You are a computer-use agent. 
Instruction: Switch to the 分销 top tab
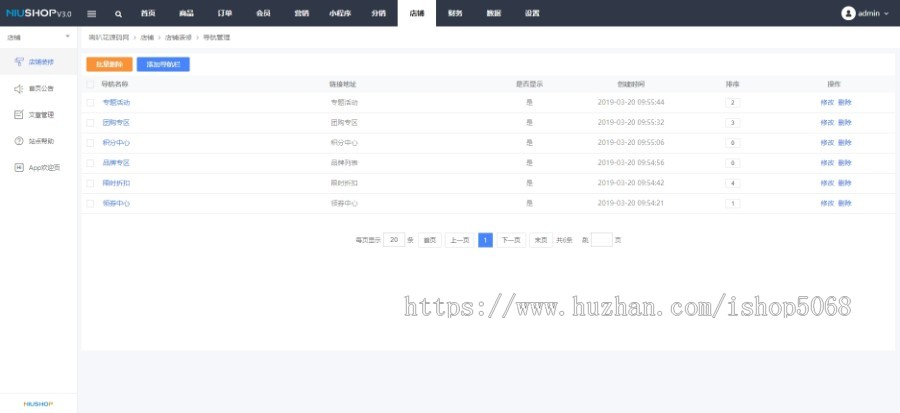[378, 13]
